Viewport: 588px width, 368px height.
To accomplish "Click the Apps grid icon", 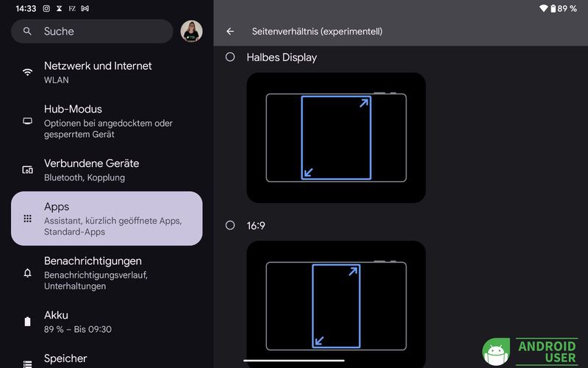I will (x=27, y=219).
